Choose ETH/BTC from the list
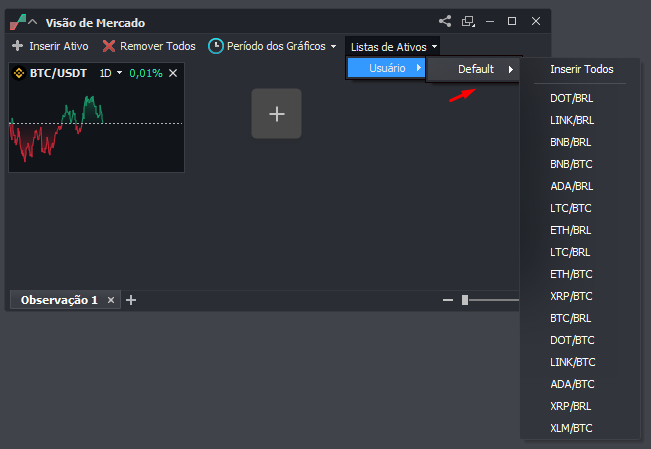651x449 pixels. coord(571,275)
